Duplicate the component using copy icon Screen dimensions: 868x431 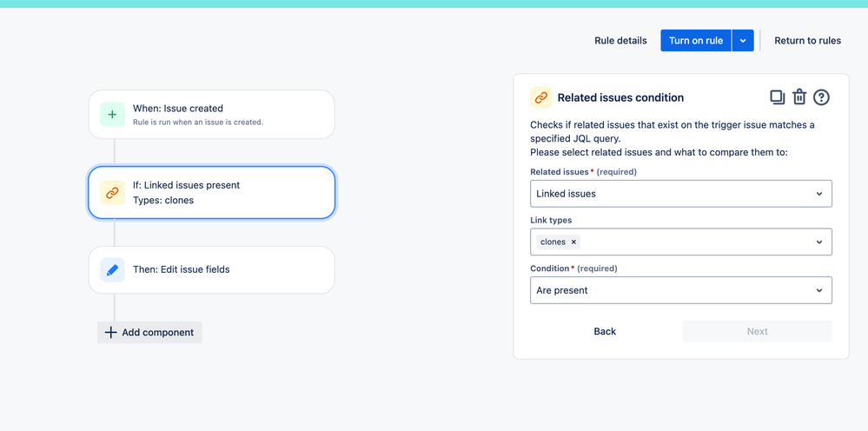778,97
